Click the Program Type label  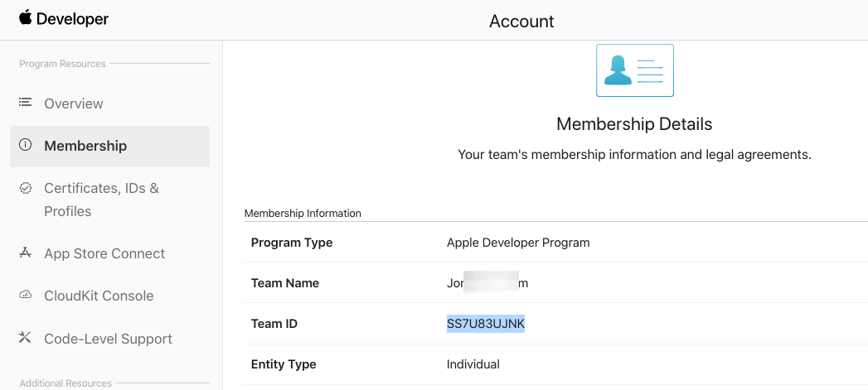click(292, 243)
